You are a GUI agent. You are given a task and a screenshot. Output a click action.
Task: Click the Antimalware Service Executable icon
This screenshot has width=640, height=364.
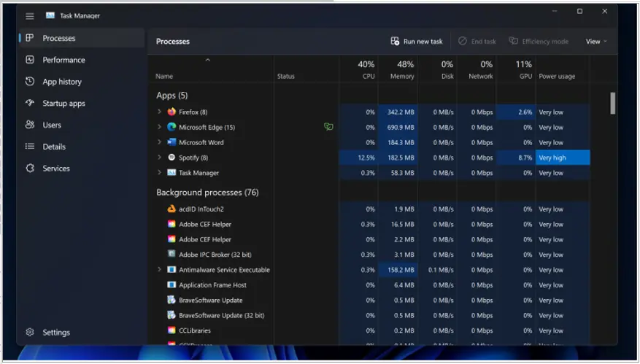click(171, 269)
